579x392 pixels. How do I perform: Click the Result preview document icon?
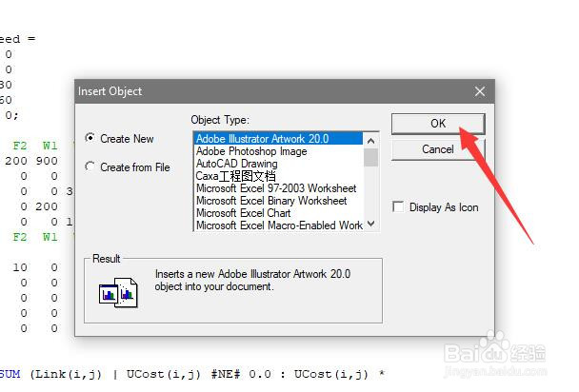click(x=118, y=293)
